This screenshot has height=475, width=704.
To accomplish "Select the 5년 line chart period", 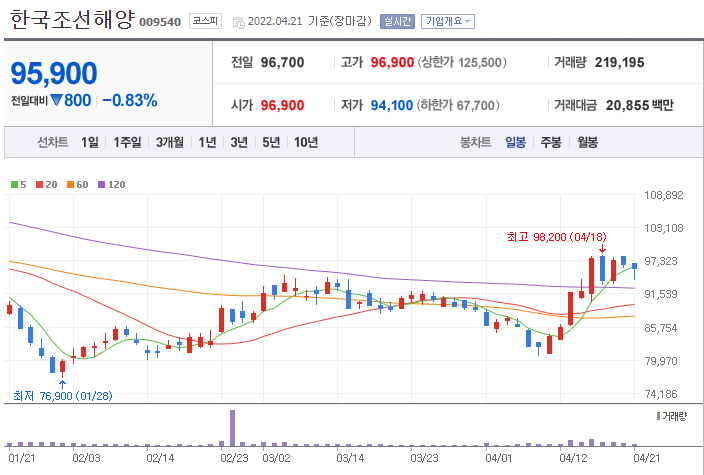I will coord(271,142).
